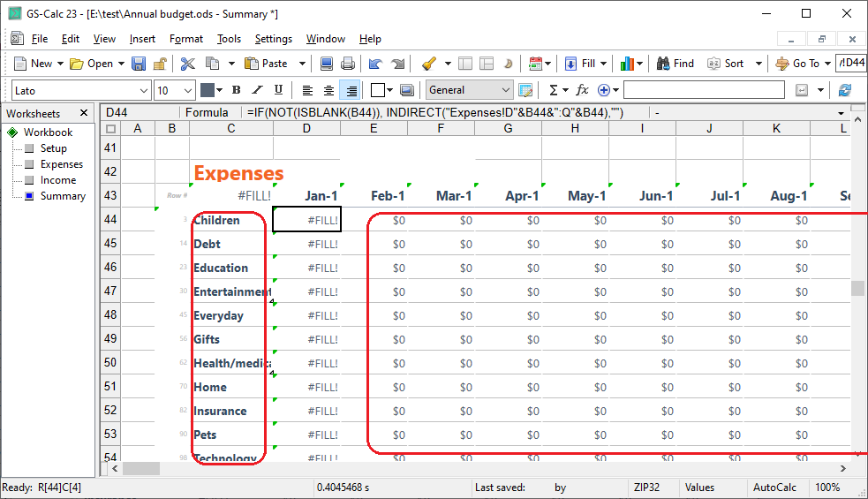Open the Edit menu
868x499 pixels.
(71, 39)
